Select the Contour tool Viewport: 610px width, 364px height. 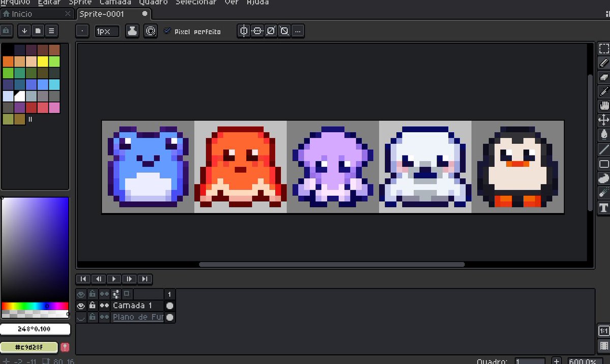(x=603, y=178)
